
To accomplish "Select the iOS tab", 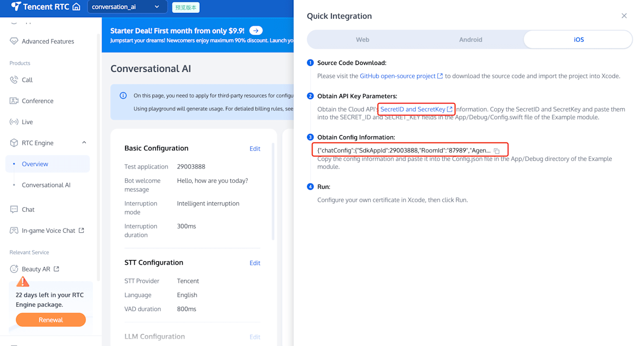I will pos(578,40).
